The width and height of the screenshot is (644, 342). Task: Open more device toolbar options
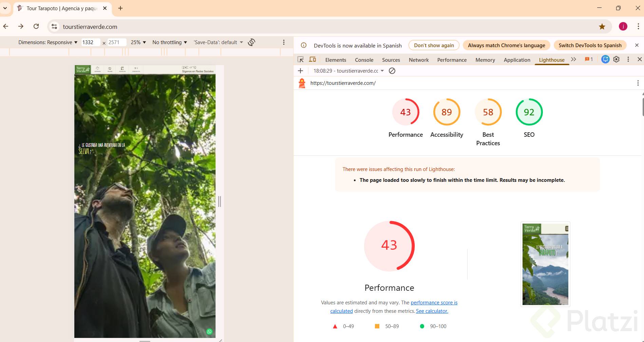[x=284, y=42]
